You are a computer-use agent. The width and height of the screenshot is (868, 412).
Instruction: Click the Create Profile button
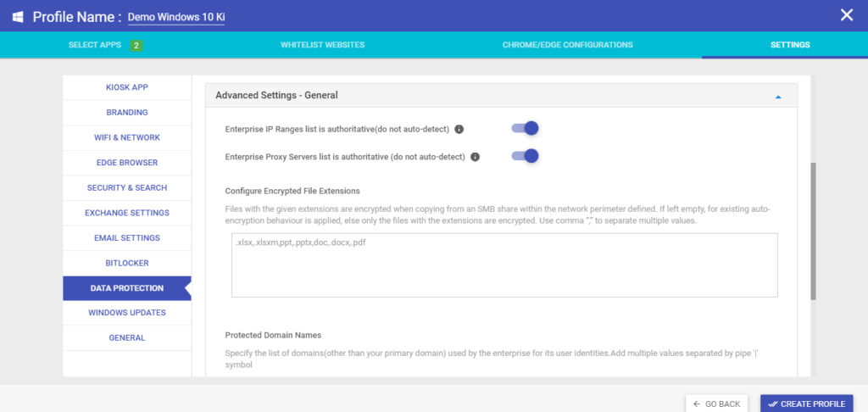(x=807, y=404)
